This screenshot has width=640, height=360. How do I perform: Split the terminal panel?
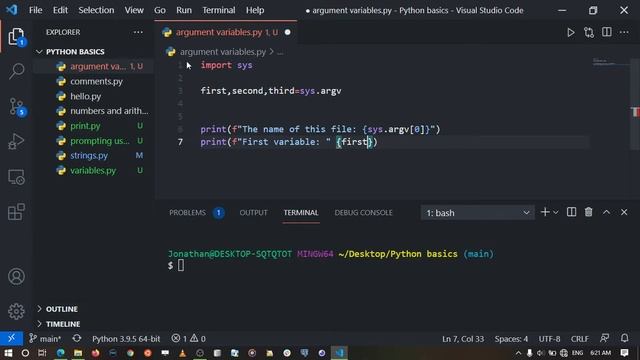coord(571,212)
